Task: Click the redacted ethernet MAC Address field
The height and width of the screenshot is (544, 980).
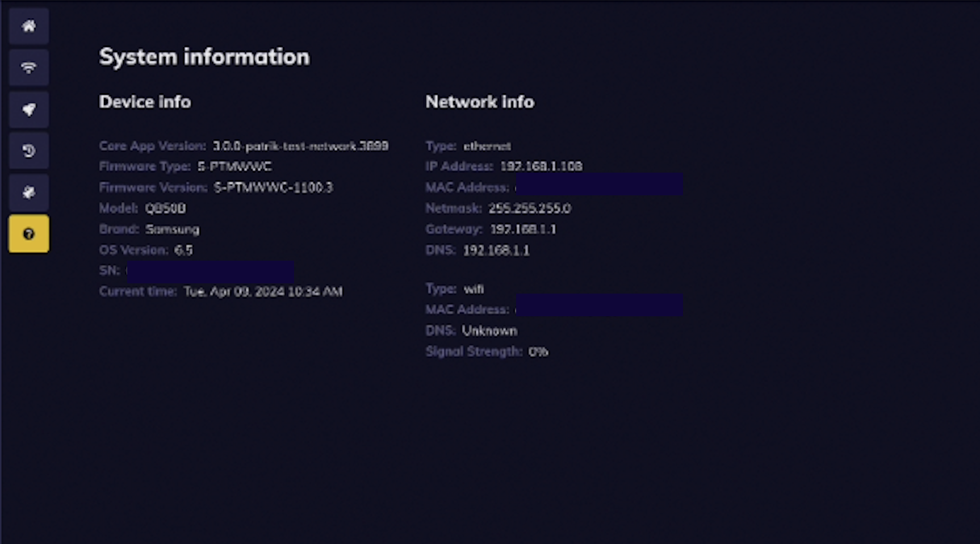Action: click(599, 185)
